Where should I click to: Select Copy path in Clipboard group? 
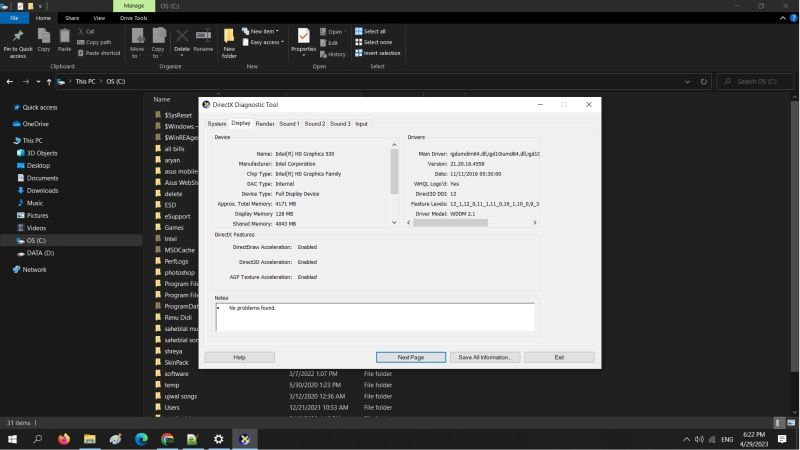[94, 42]
